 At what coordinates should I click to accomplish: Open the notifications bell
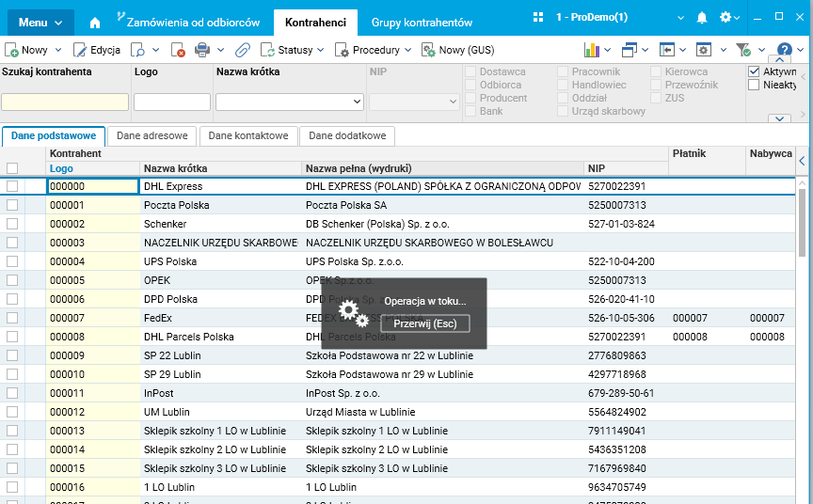click(x=701, y=18)
